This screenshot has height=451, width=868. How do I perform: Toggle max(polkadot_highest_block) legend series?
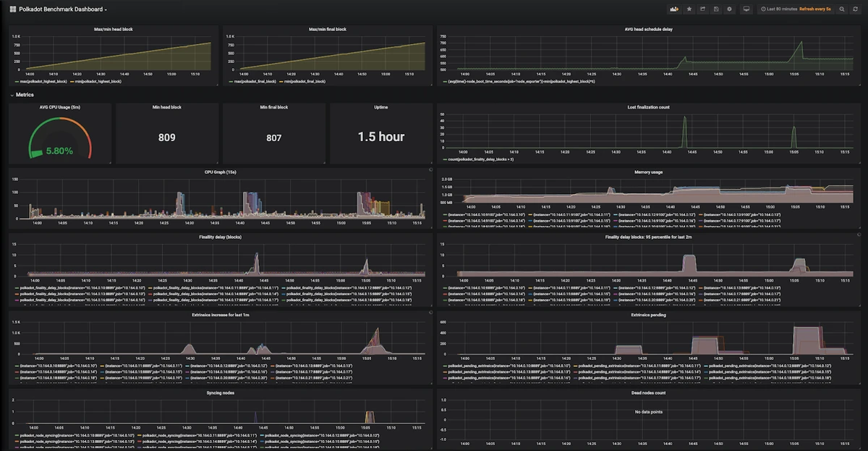[x=41, y=82]
